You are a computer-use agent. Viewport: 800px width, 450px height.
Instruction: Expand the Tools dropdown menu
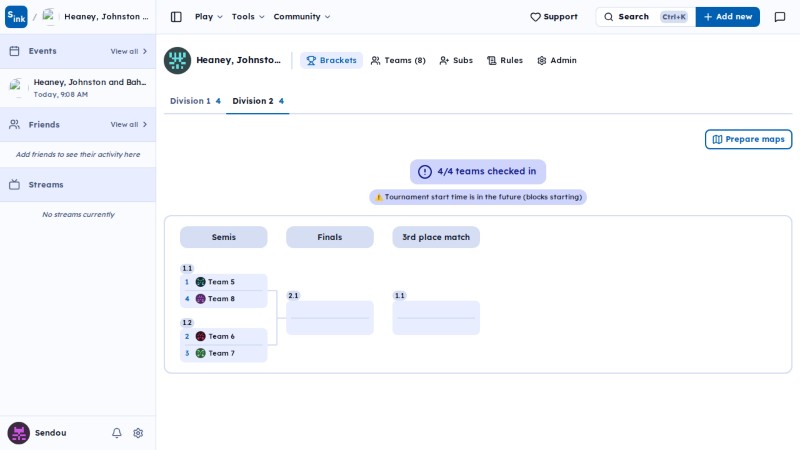coord(248,17)
